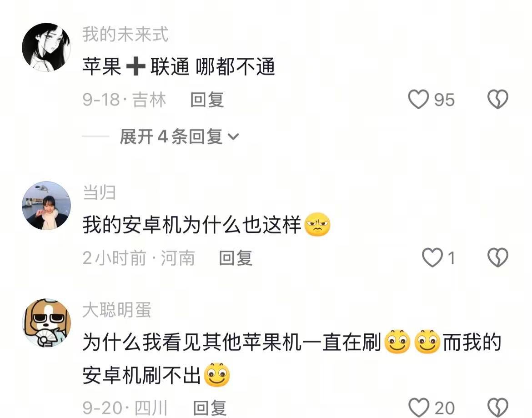Tap broken heart on 当归's comment
Image resolution: width=532 pixels, height=418 pixels.
pos(498,257)
